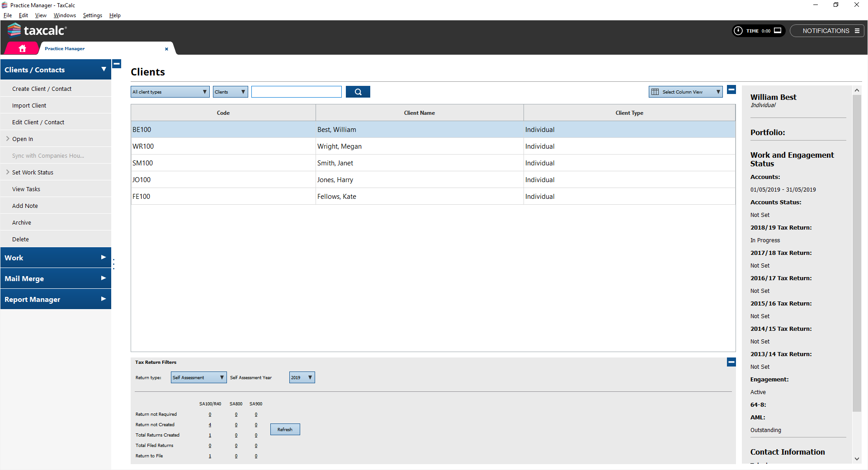Screen dimensions: 868x470
Task: Collapse the left sidebar with minus icon
Action: [x=117, y=64]
